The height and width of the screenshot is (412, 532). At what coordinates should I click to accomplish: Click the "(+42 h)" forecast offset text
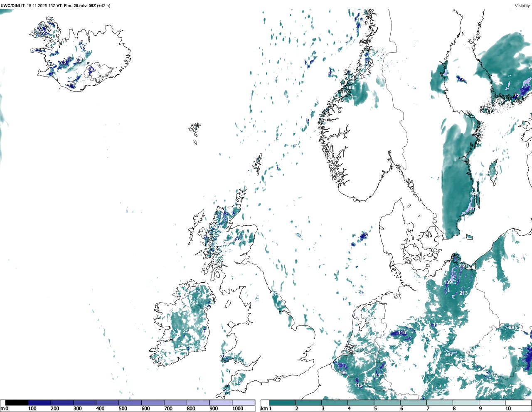click(x=103, y=6)
